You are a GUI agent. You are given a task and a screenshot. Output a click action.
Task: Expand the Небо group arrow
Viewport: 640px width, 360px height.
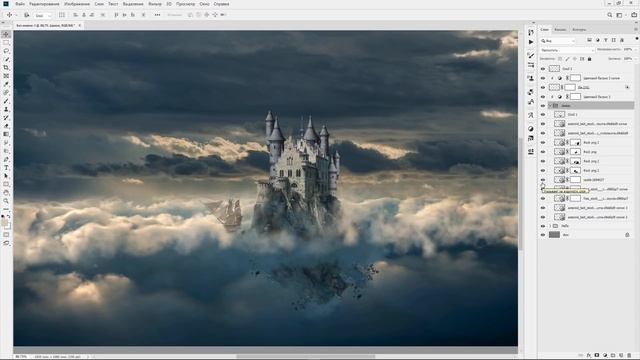pos(550,226)
